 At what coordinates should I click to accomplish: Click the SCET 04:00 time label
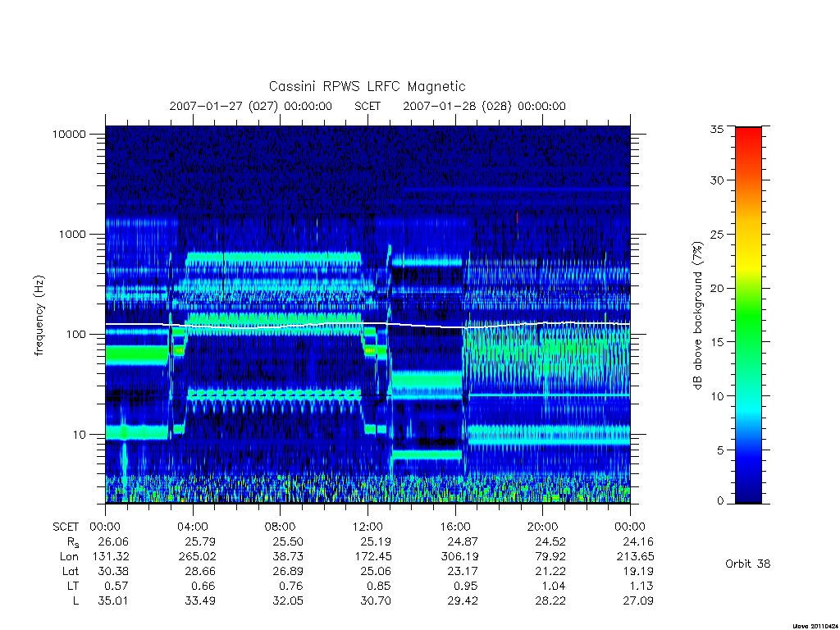pos(193,527)
